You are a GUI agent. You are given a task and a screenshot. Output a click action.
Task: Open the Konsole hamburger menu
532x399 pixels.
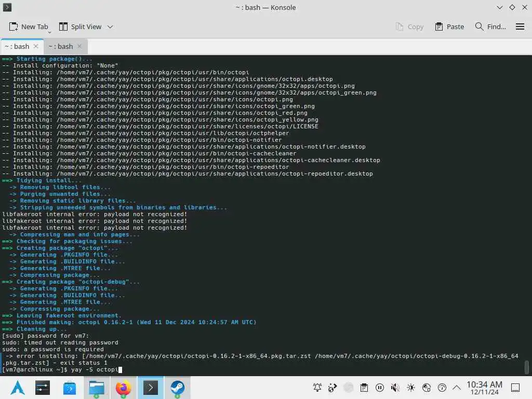520,26
